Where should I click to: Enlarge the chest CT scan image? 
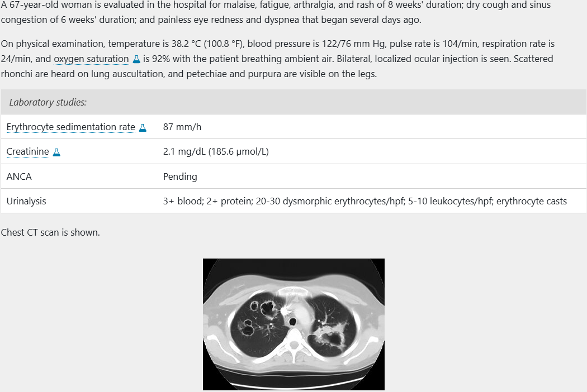[293, 324]
